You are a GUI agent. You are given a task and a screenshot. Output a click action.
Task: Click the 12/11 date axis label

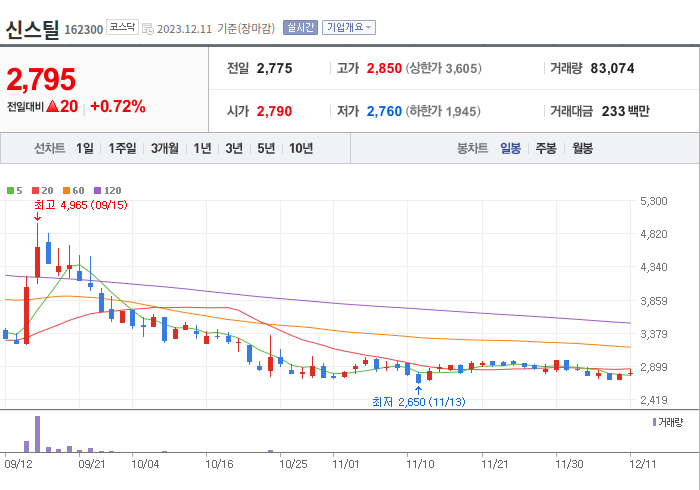coord(642,464)
